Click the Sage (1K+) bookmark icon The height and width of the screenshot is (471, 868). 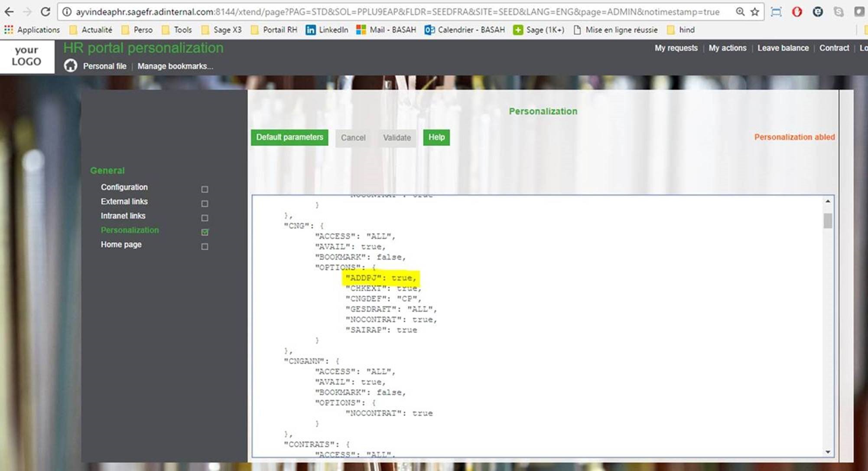point(517,29)
